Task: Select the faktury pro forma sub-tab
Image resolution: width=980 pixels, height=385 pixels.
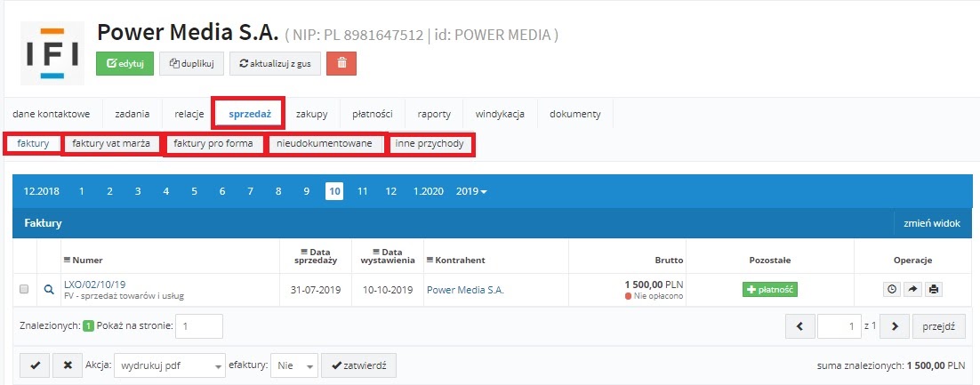Action: pos(213,144)
